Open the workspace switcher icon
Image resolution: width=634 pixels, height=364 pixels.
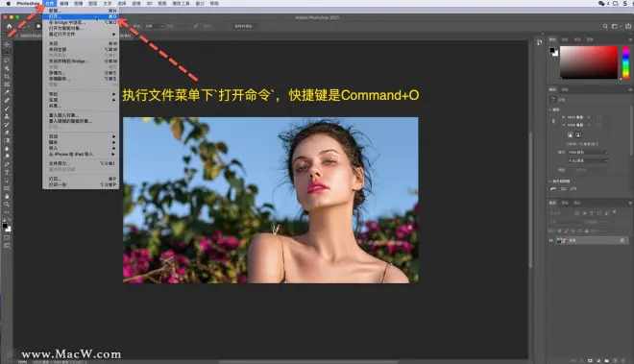click(615, 26)
